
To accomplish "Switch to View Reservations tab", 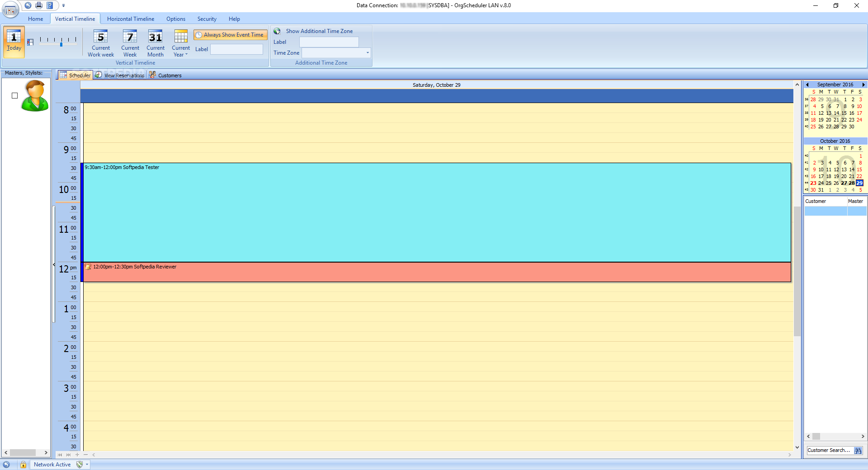I will point(120,75).
